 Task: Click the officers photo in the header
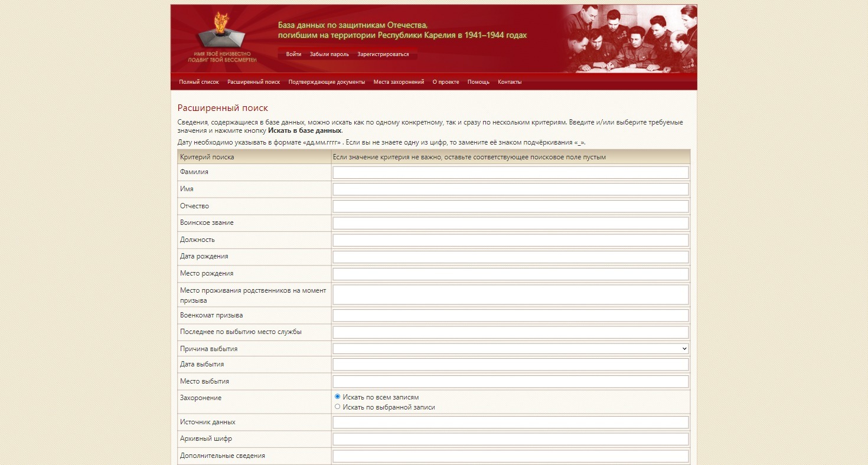pos(629,39)
